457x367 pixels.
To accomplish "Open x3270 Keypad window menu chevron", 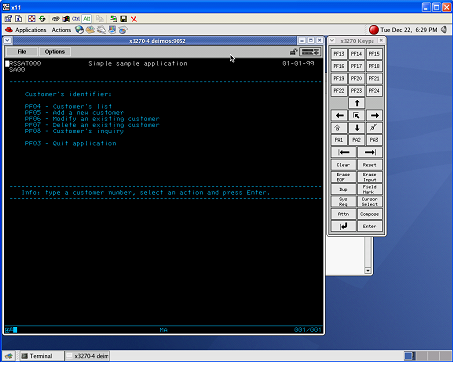I will coord(332,41).
